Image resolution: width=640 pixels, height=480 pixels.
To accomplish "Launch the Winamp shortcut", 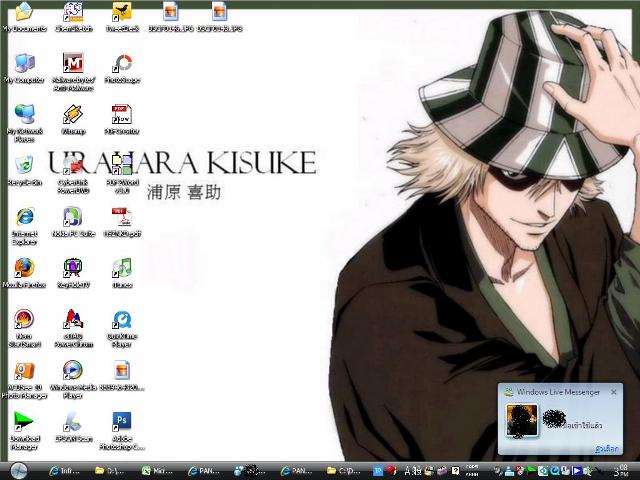I will 73,120.
